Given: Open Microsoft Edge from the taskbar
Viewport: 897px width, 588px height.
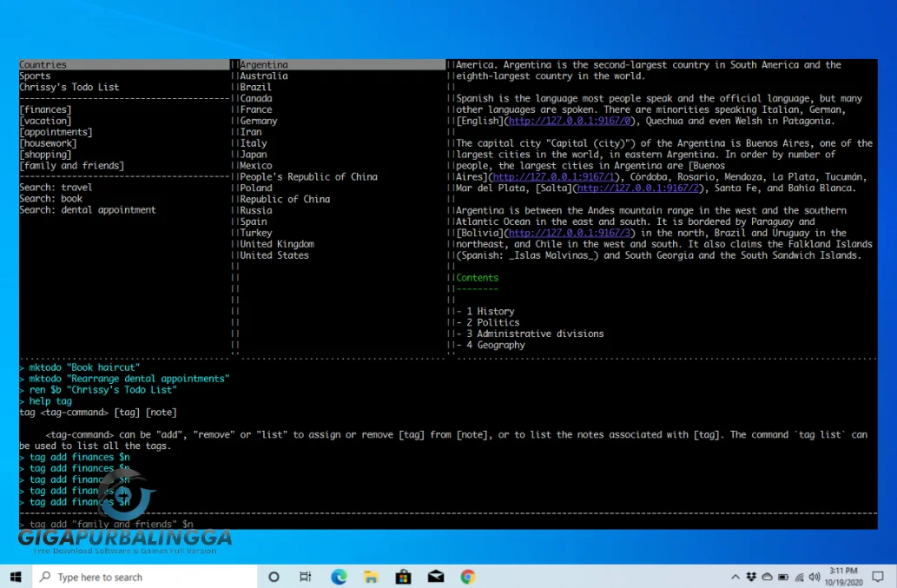Looking at the screenshot, I should click(339, 577).
